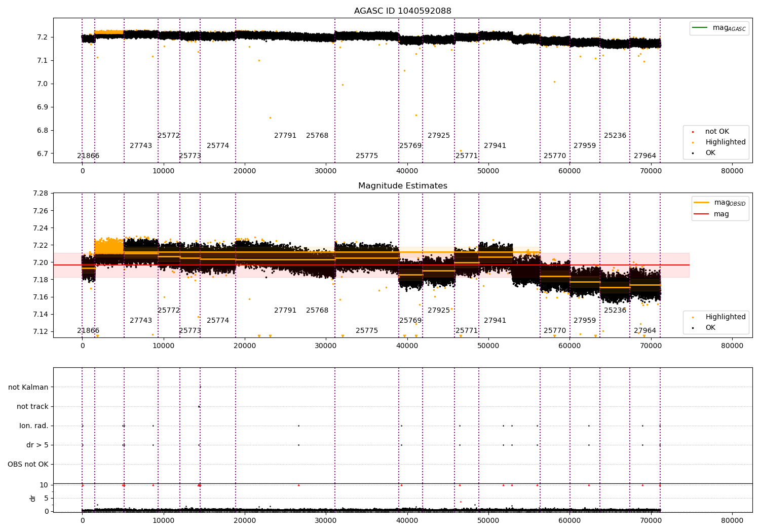Click OBSID label 25773 in the top plot
This screenshot has height=532, width=760.
pos(190,156)
